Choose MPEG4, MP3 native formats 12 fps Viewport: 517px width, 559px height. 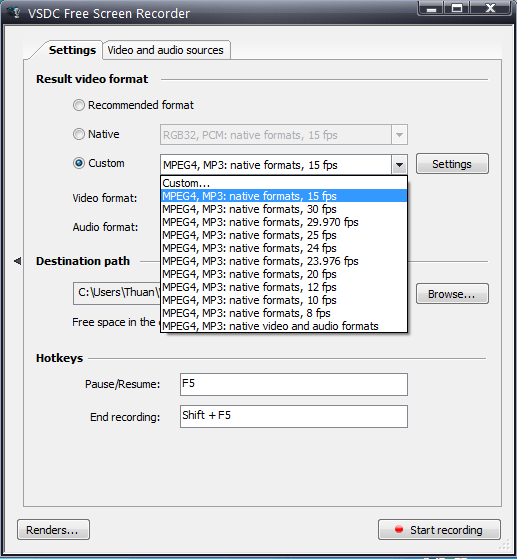click(284, 287)
